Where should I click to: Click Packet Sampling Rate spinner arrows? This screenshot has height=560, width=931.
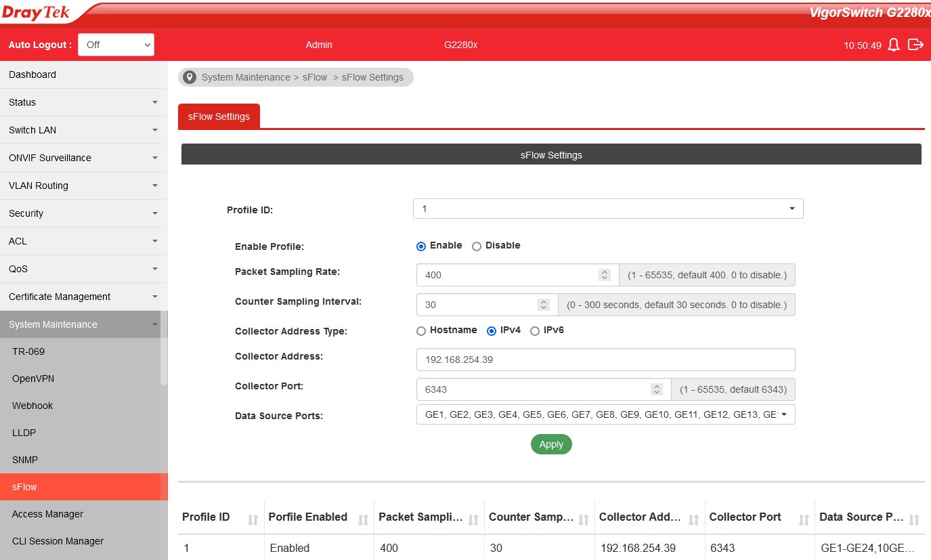click(x=605, y=275)
